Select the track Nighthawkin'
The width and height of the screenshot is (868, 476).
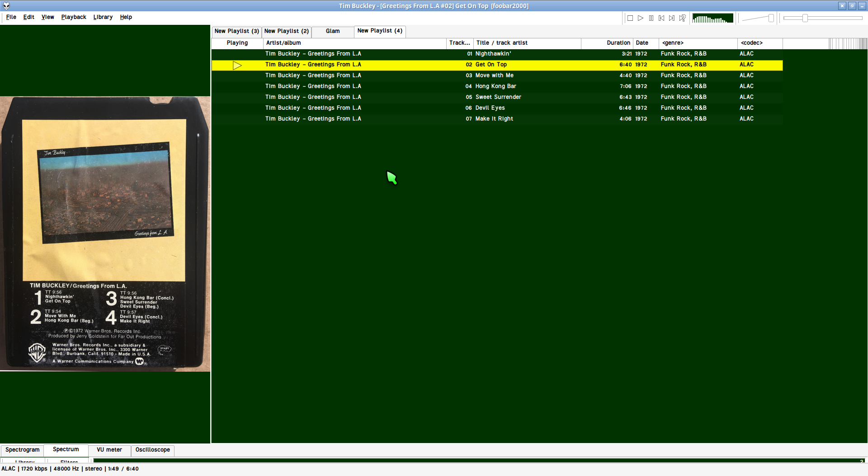coord(497,54)
